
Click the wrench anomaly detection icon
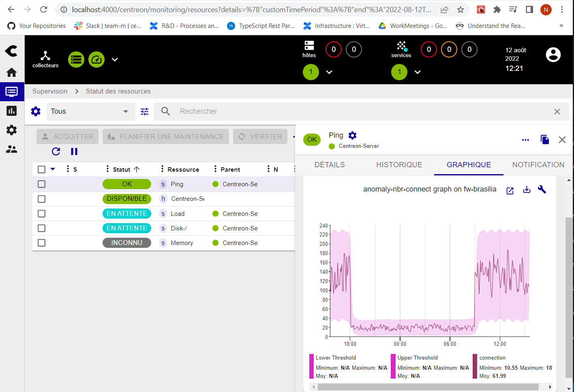[542, 189]
